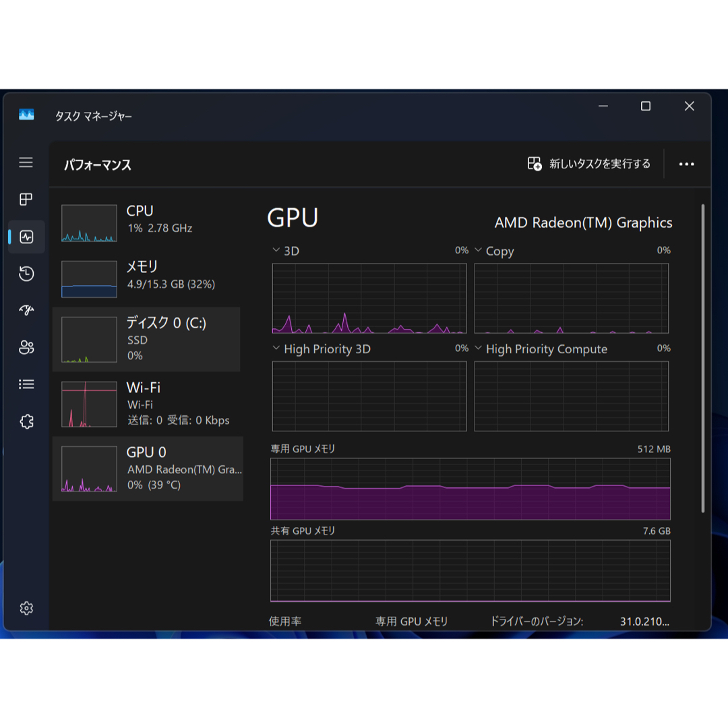The image size is (728, 728).
Task: Click the 1% 2.78 GHz CPU value
Action: [160, 228]
